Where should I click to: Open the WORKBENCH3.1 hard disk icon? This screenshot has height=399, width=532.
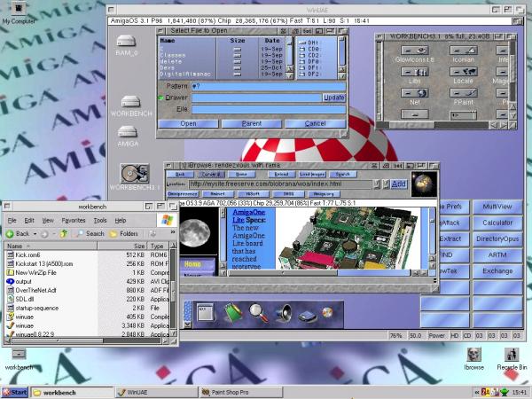tap(135, 174)
